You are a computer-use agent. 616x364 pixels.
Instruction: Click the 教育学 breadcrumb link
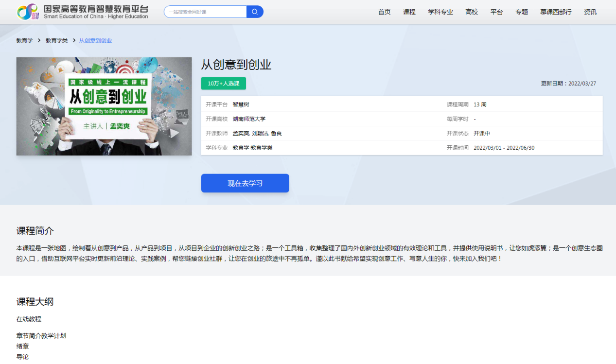pyautogui.click(x=24, y=41)
